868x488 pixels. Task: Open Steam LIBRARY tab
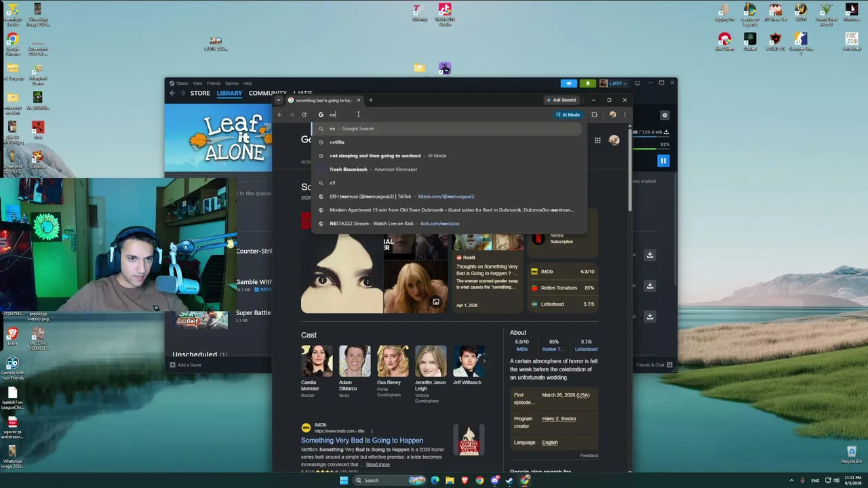coord(229,93)
